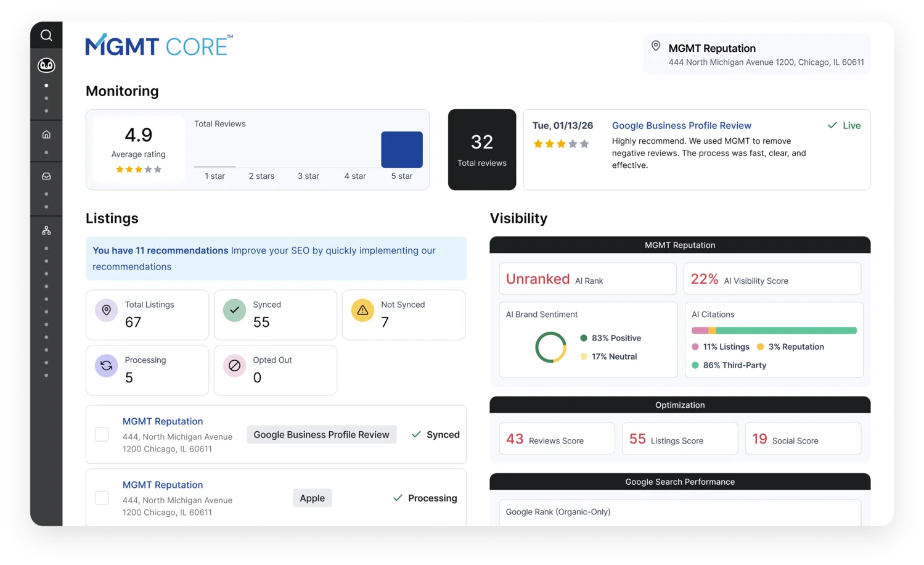Open the MGMT Reputation link in Apple listing
Image resolution: width=924 pixels, height=565 pixels.
163,485
